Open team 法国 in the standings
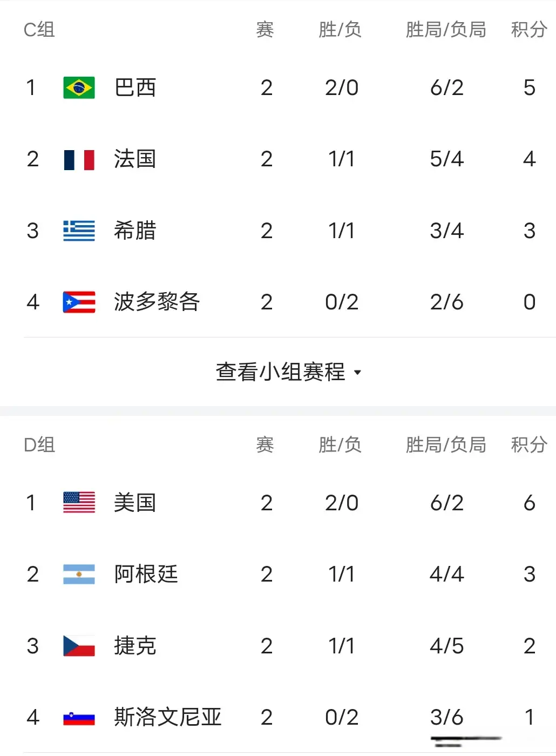The height and width of the screenshot is (756, 556). pyautogui.click(x=135, y=159)
